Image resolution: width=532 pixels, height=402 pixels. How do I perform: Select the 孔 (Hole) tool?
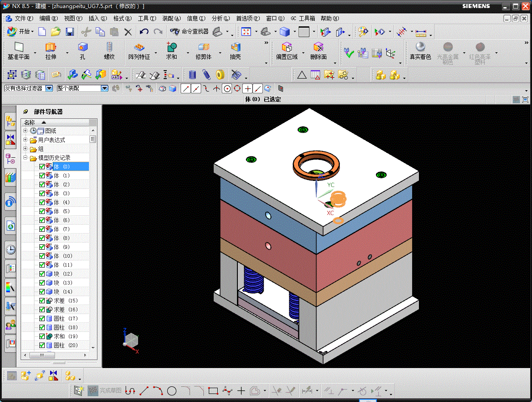click(x=82, y=50)
